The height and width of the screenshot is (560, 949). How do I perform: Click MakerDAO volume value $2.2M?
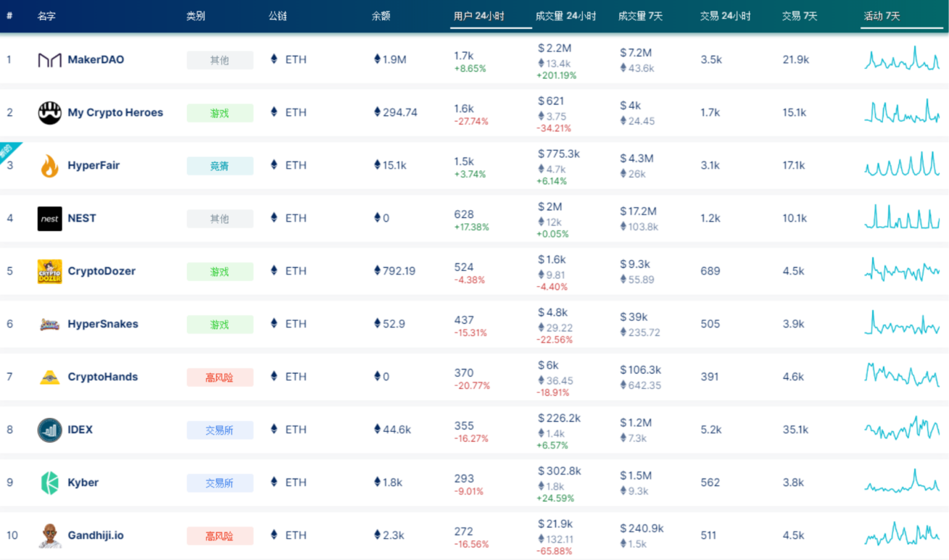[x=555, y=48]
